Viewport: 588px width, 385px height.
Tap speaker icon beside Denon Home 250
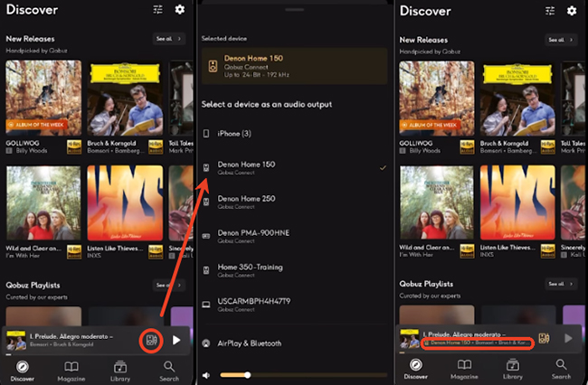[206, 202]
